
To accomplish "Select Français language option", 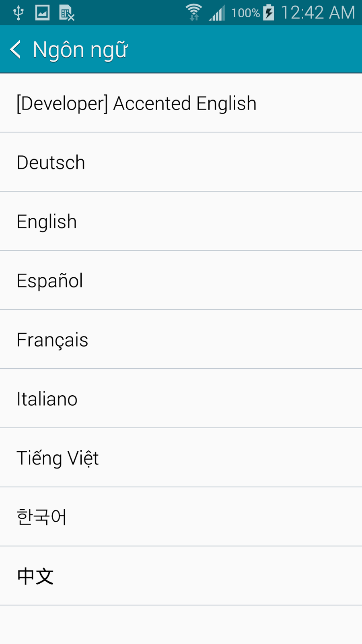I will tap(52, 340).
